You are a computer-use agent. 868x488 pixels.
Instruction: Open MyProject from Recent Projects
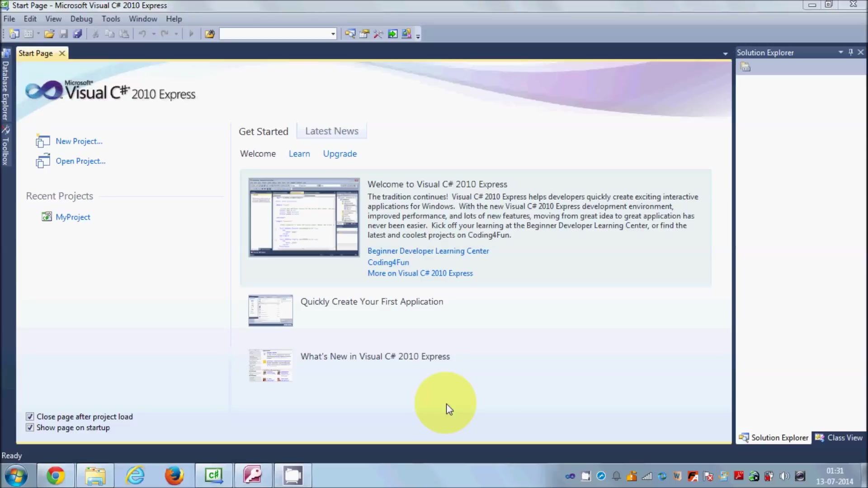coord(73,217)
